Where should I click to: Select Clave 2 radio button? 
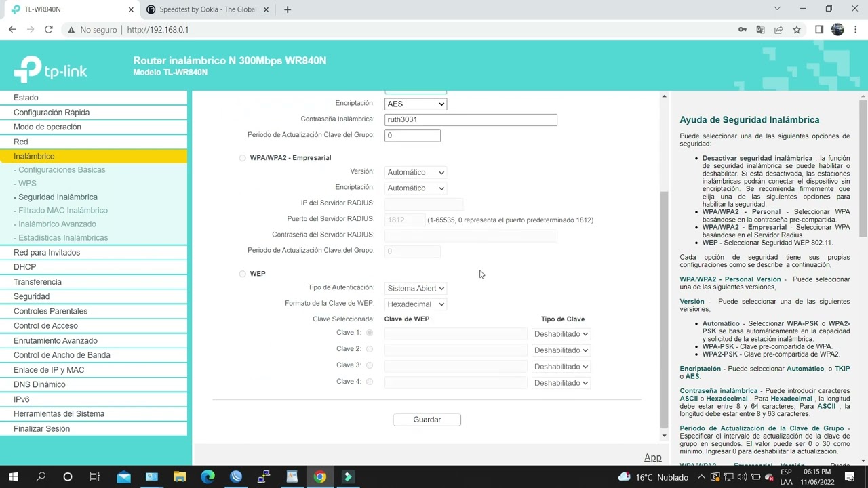[370, 349]
